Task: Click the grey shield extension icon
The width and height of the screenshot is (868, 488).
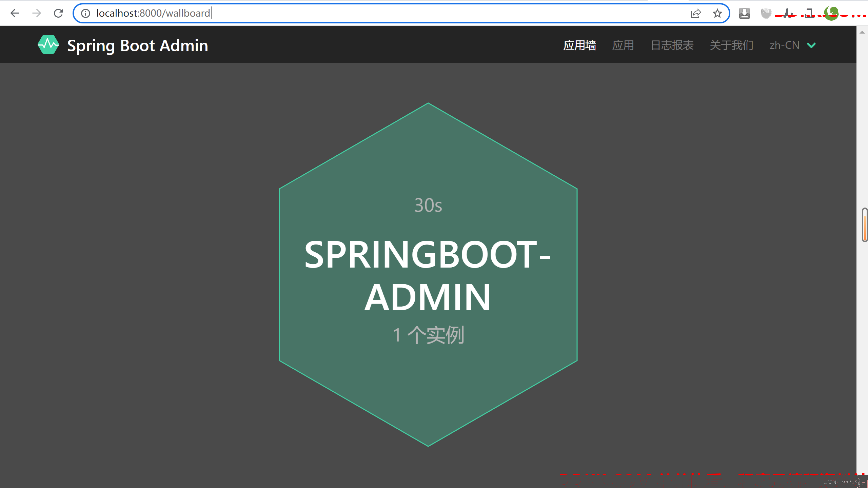Action: pos(766,13)
